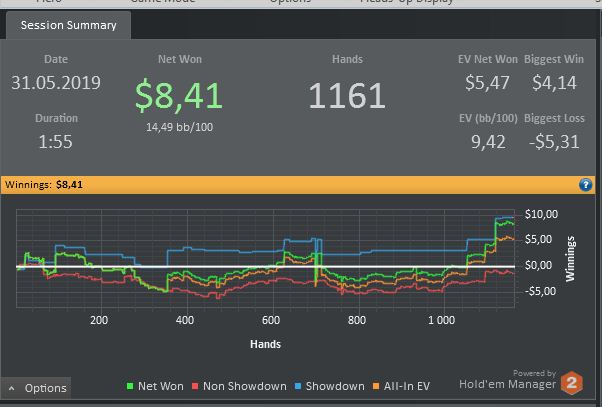Click the 800 hands axis label
602x407 pixels.
point(357,320)
